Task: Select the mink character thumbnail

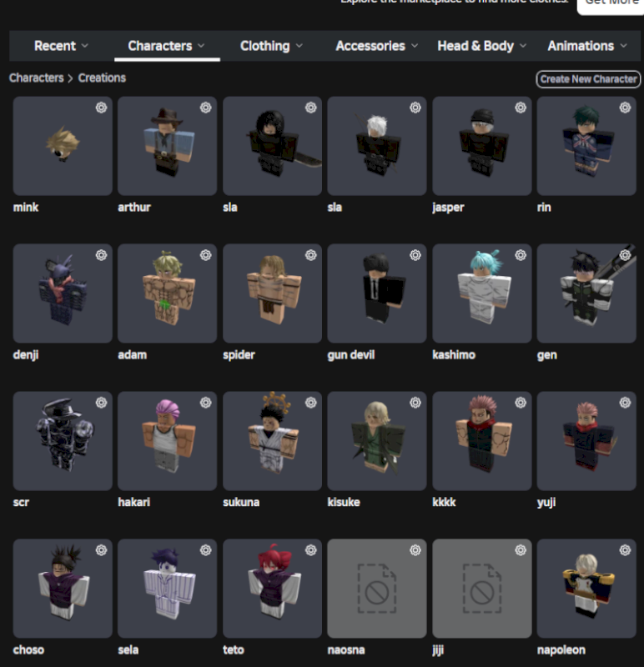Action: click(x=63, y=146)
